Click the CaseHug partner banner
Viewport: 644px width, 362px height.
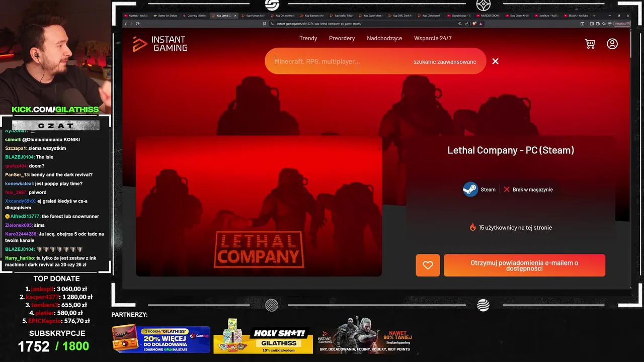161,339
